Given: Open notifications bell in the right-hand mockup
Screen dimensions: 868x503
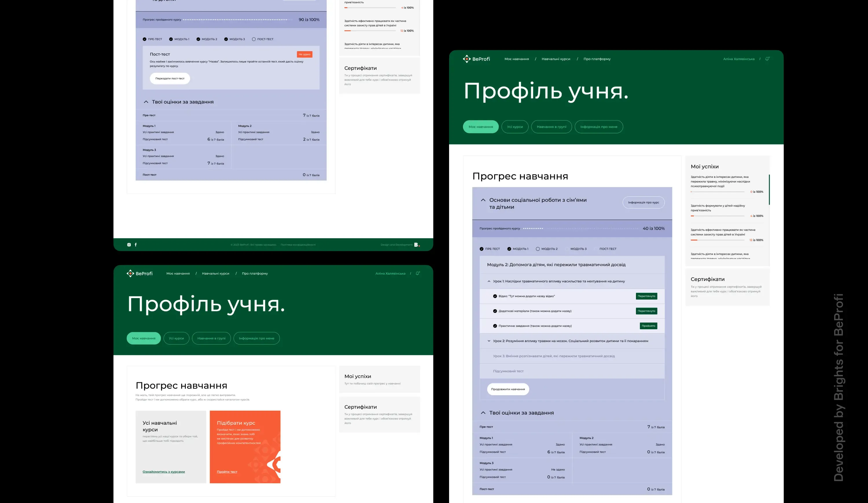Looking at the screenshot, I should click(x=767, y=59).
